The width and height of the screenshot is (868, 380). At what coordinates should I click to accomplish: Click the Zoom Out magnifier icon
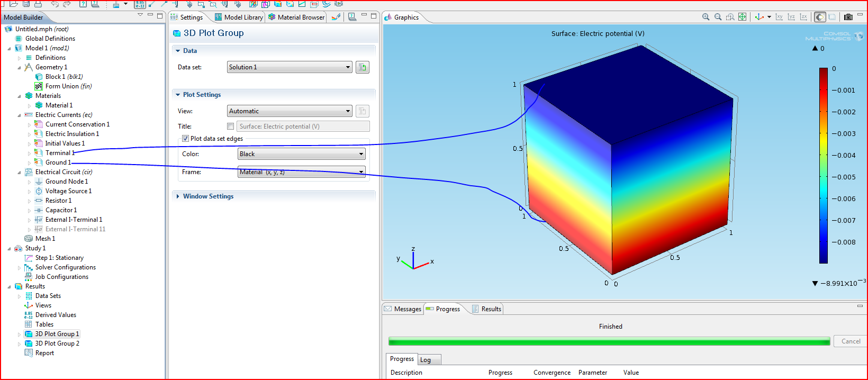718,17
